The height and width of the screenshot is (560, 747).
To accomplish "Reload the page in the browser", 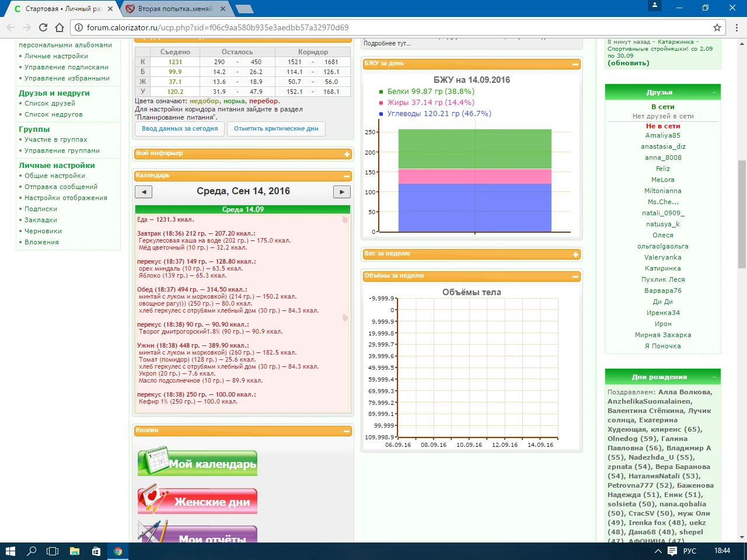I will tap(43, 27).
